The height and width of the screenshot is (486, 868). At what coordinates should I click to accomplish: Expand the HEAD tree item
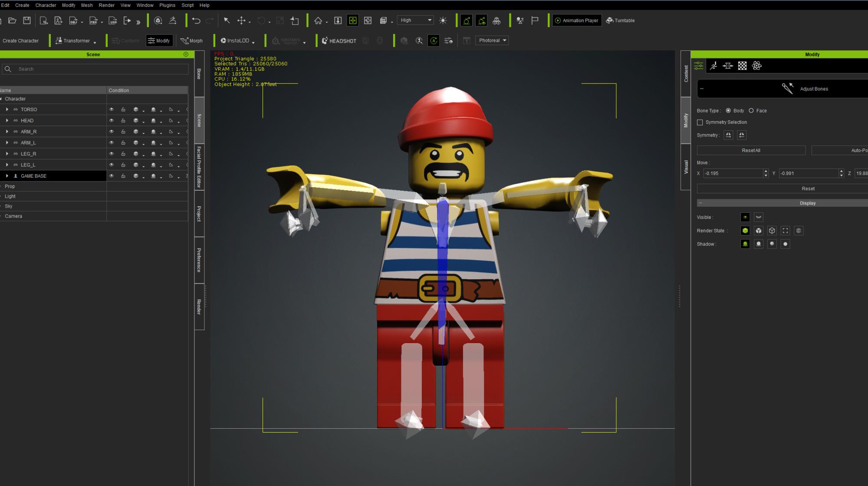7,120
